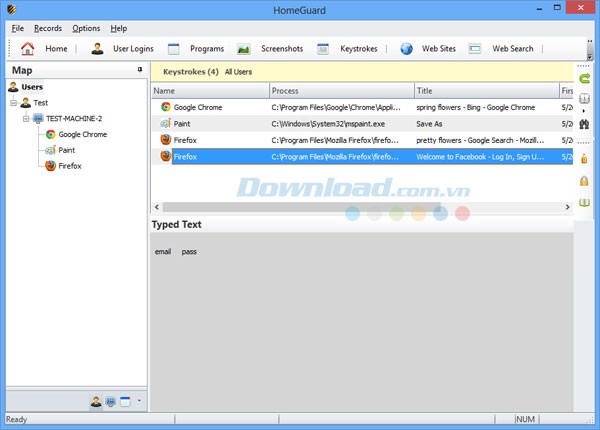Open the Options menu
Screen dimensions: 600x430
coord(86,28)
